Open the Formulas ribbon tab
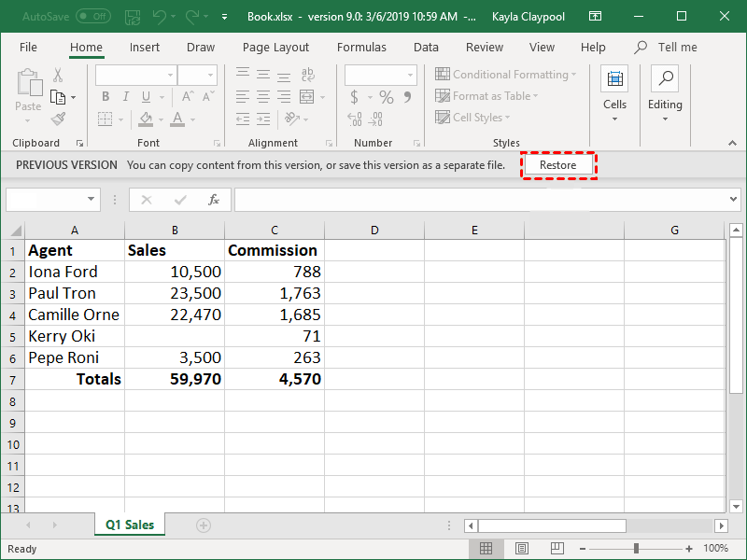This screenshot has height=560, width=747. tap(361, 48)
